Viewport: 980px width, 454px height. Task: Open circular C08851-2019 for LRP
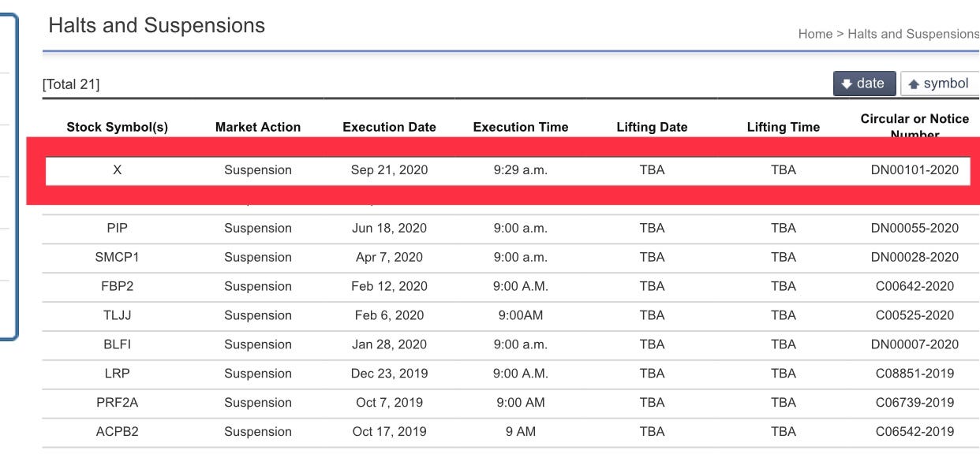click(x=915, y=374)
